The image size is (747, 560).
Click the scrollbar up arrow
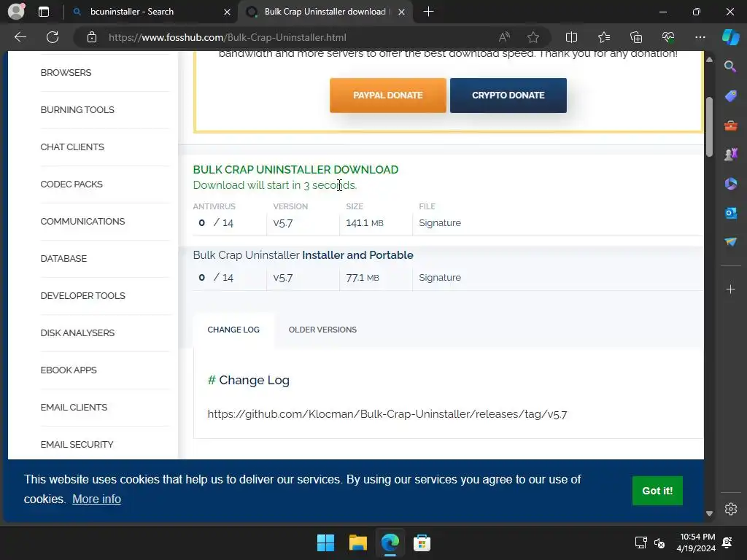tap(709, 60)
